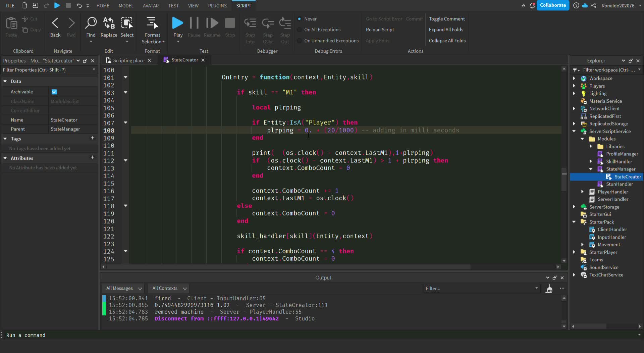The image size is (644, 353).
Task: Switch to the Scripting place tab
Action: click(x=128, y=60)
